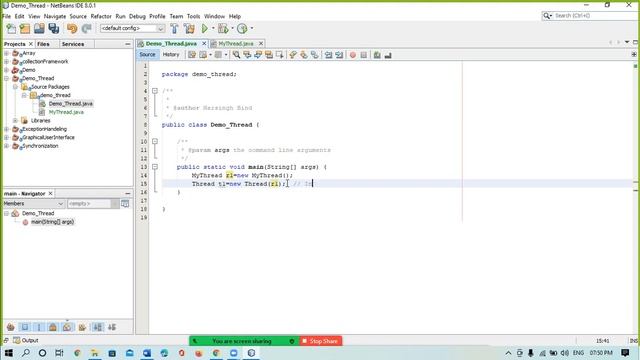
Task: Click the New File toolbar icon
Action: click(11, 28)
